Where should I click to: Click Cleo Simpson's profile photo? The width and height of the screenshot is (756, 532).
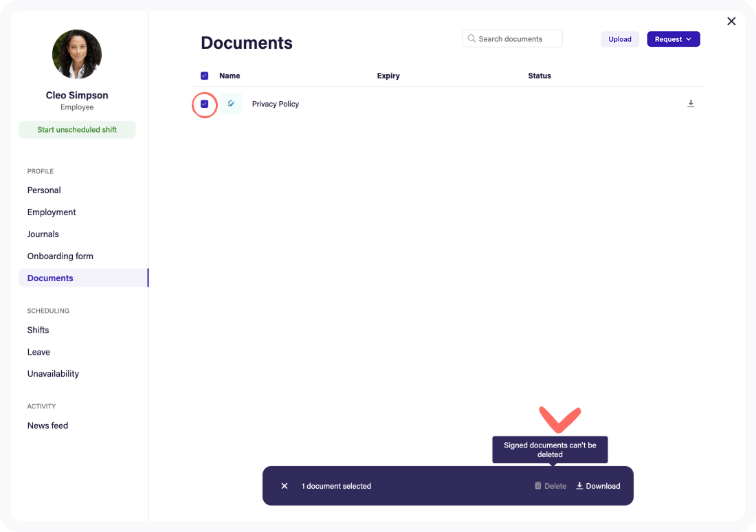[x=77, y=54]
